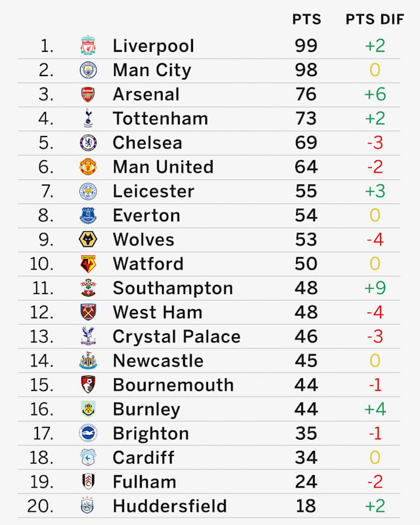
Task: Select the West Ham crossed-hammers crest
Action: (88, 312)
